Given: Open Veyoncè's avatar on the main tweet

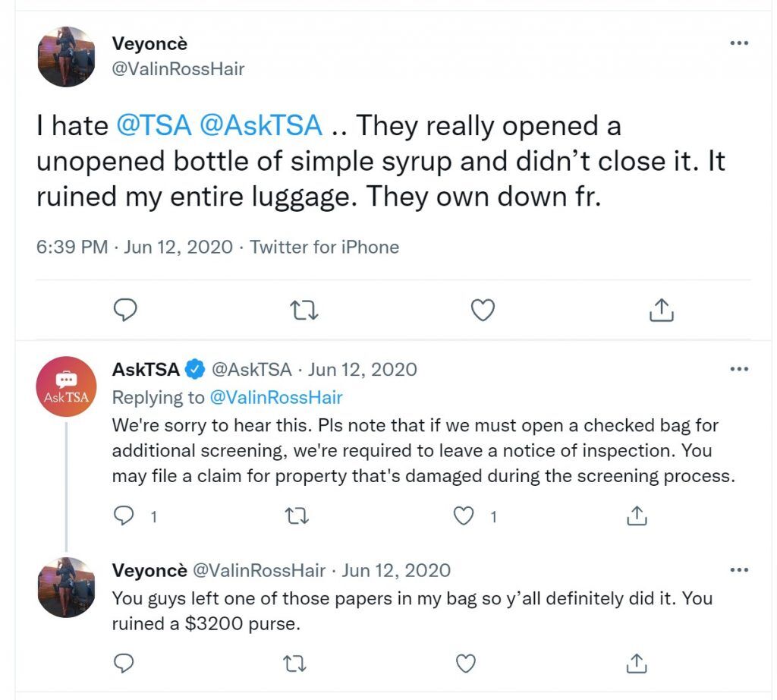Looking at the screenshot, I should [66, 56].
